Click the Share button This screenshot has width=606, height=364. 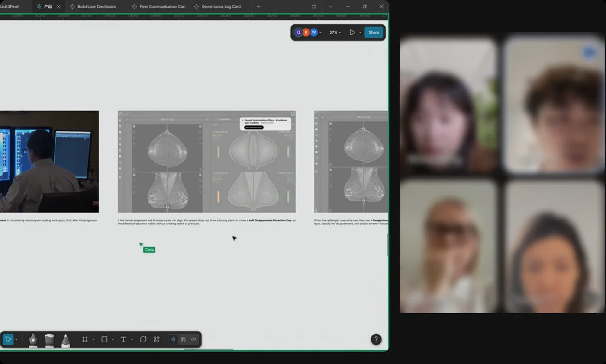click(374, 32)
